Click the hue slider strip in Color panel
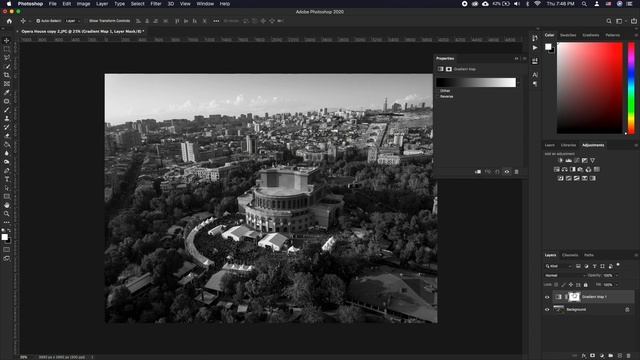This screenshot has width=640, height=360. pyautogui.click(x=631, y=88)
